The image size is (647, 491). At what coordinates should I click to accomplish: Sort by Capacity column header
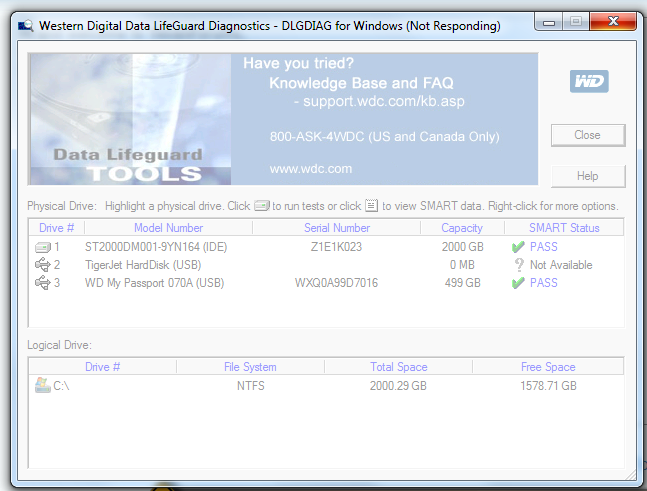[x=462, y=228]
